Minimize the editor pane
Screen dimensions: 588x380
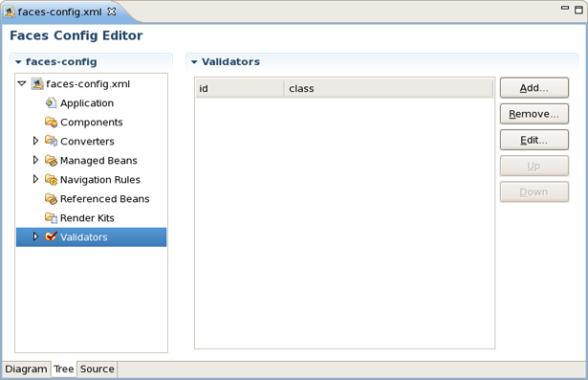pos(565,8)
